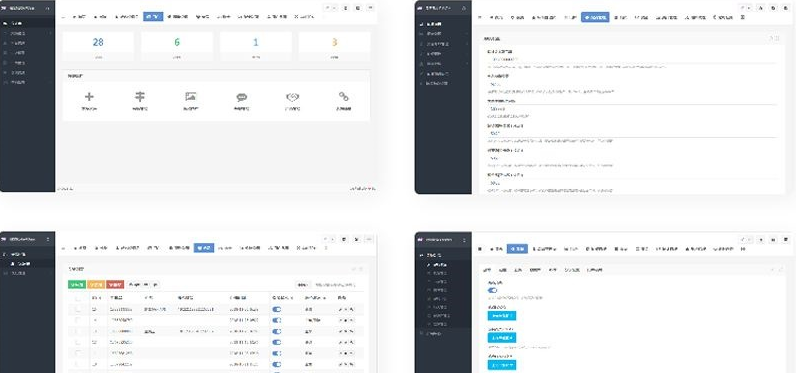Image resolution: width=801 pixels, height=373 pixels.
Task: Click the orange button above the table
Action: click(x=96, y=285)
